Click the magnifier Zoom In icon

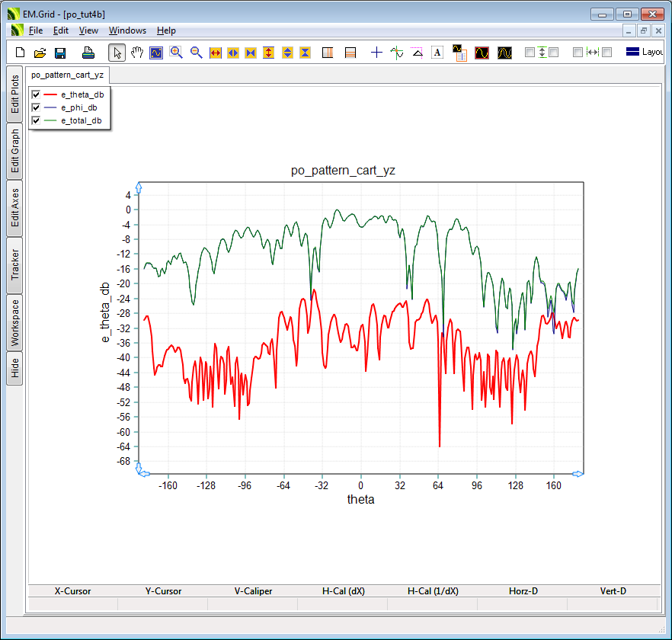[176, 53]
